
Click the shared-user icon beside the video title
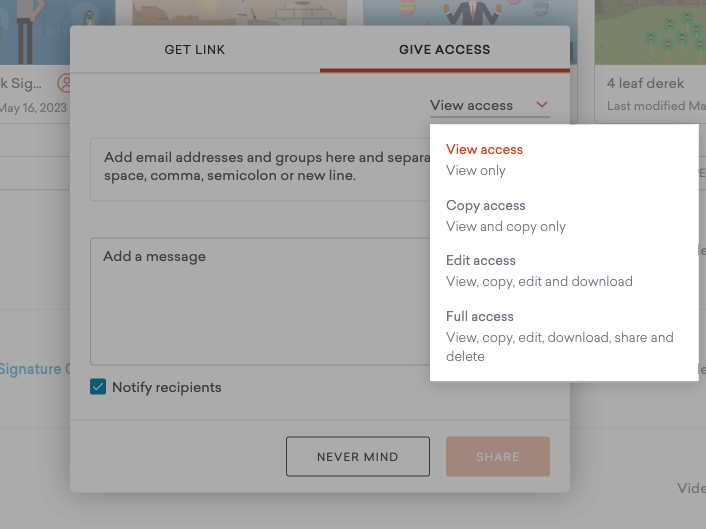[66, 83]
